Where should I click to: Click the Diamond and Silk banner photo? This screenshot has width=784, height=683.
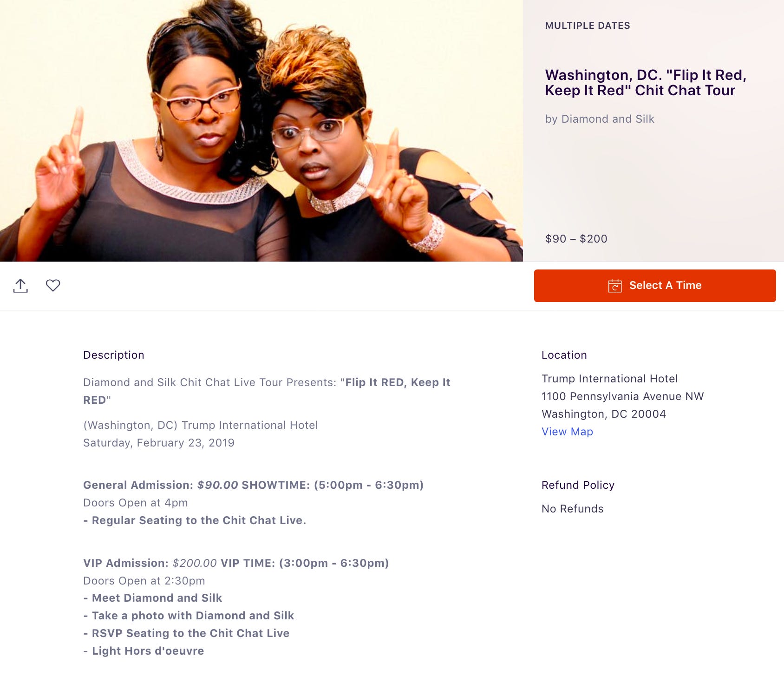[x=261, y=131]
